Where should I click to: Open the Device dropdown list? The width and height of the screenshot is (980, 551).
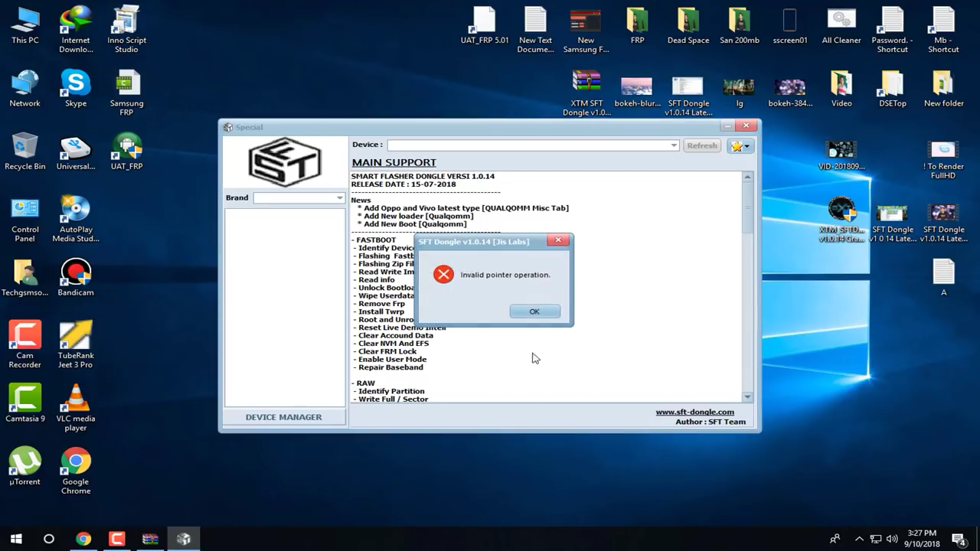(674, 145)
